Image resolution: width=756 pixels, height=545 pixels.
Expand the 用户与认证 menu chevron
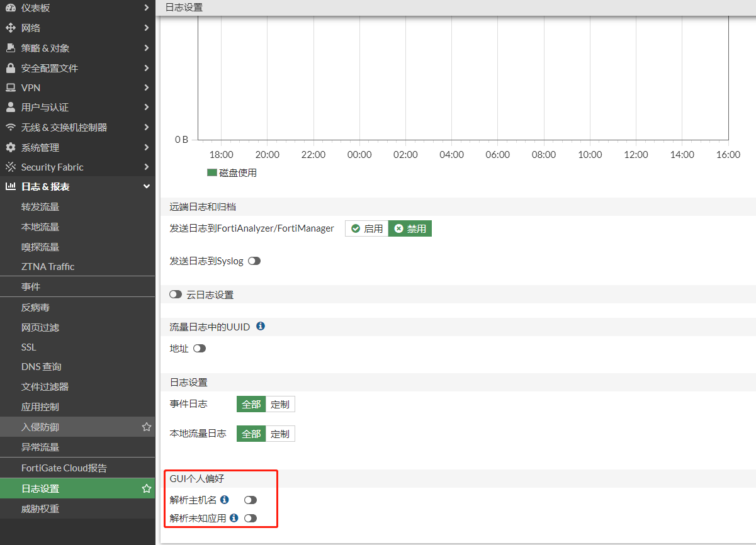point(147,107)
